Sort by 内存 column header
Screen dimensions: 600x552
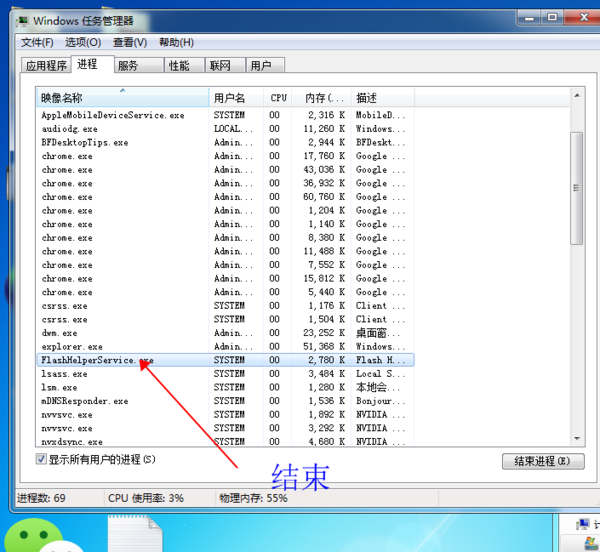tap(321, 98)
